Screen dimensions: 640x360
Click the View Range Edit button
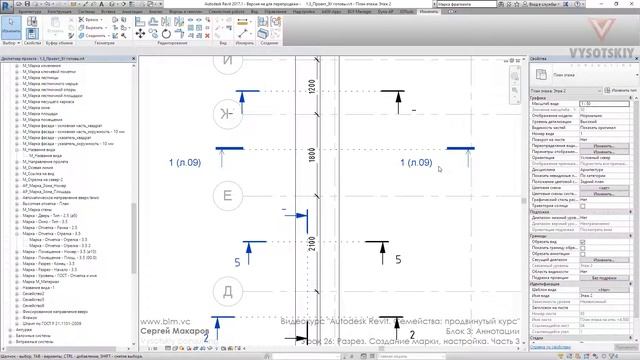[x=604, y=260]
